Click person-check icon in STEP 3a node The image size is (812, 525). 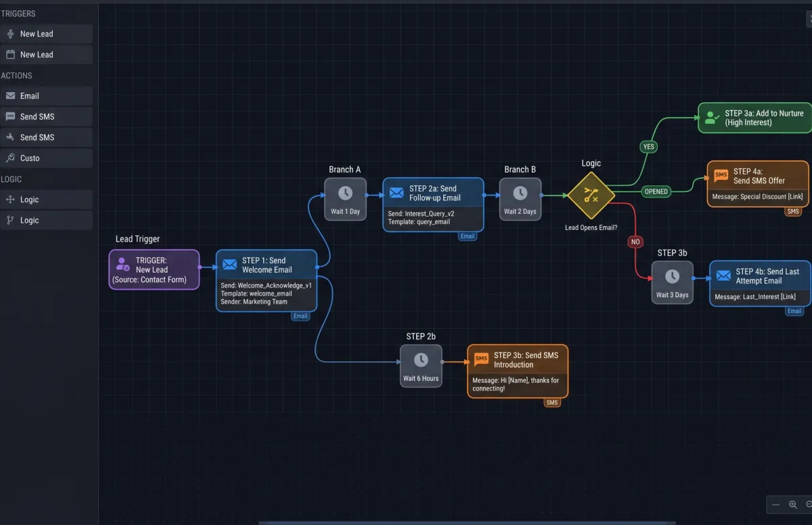click(x=712, y=118)
